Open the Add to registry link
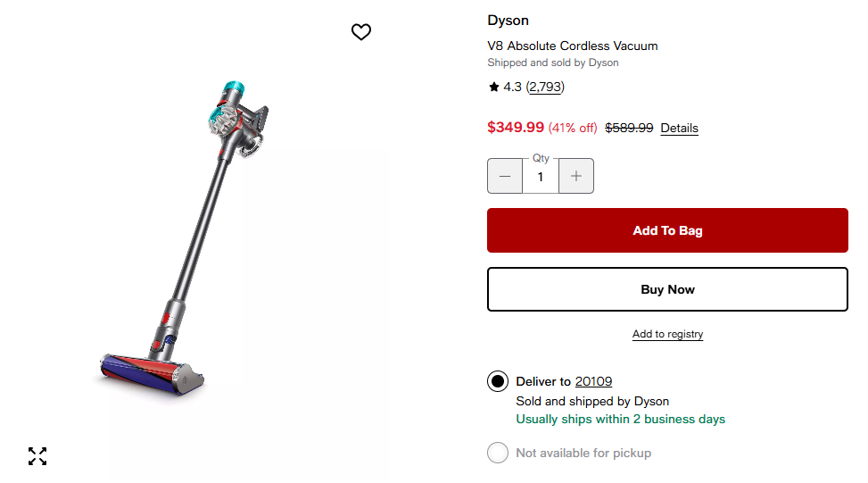The image size is (868, 483). coord(667,334)
